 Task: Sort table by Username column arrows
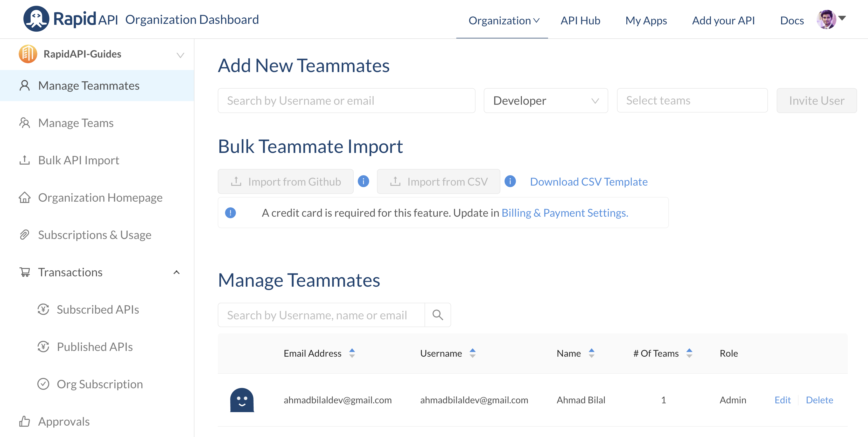472,353
